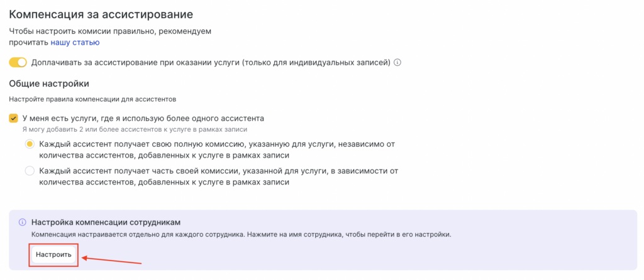
Task: Select the "получает свою полную комиссию" radio button
Action: point(30,144)
